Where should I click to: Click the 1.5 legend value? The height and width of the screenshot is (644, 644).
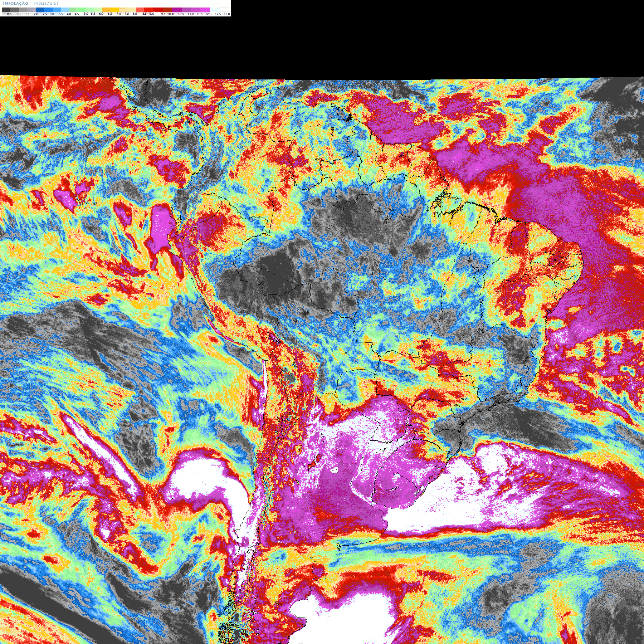[27, 14]
